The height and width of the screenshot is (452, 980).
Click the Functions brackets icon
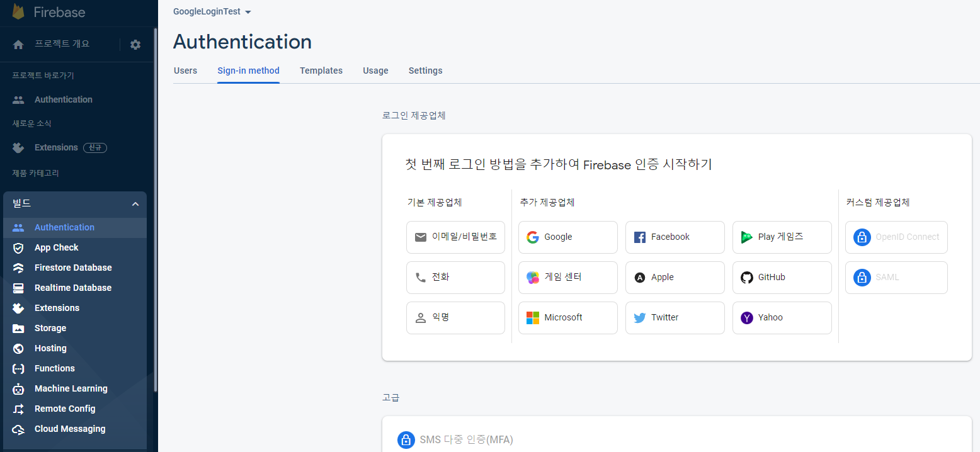coord(18,369)
